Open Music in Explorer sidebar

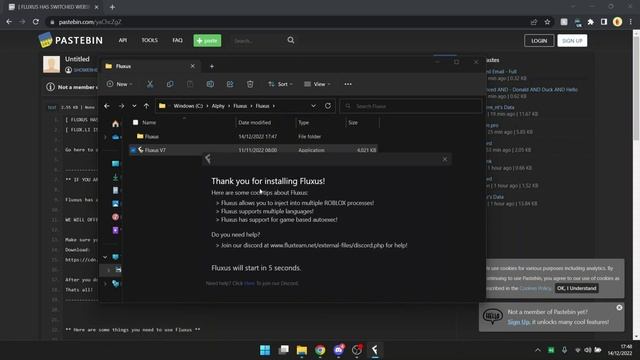[116, 217]
